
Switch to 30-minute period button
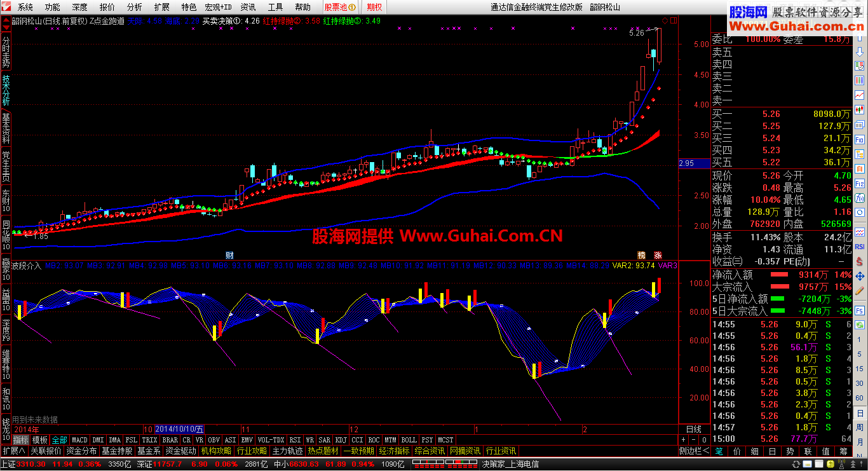(859, 383)
